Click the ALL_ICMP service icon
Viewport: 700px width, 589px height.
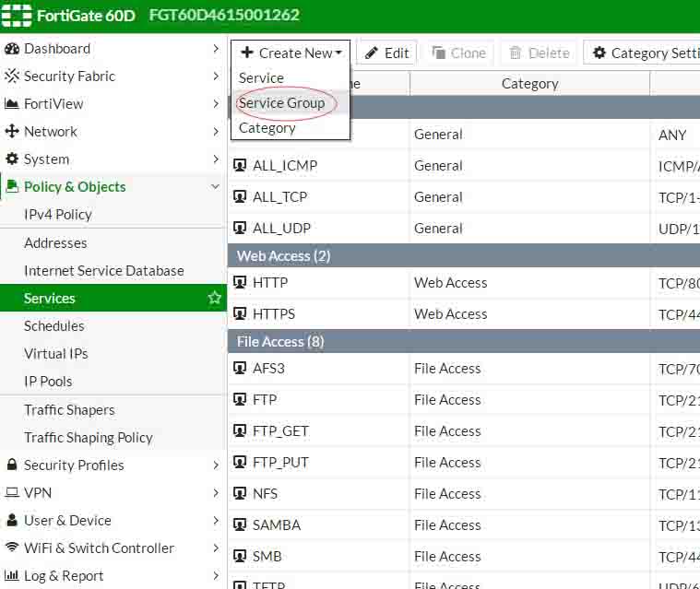pyautogui.click(x=240, y=166)
